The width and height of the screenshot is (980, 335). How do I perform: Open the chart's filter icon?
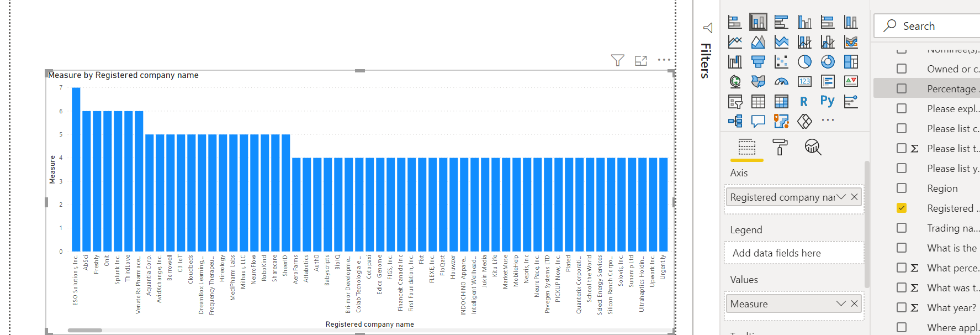618,60
